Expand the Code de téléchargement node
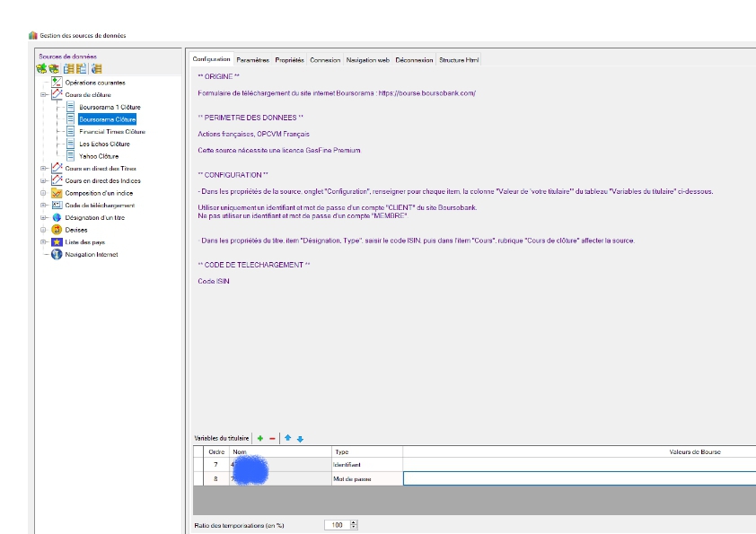 coord(43,205)
